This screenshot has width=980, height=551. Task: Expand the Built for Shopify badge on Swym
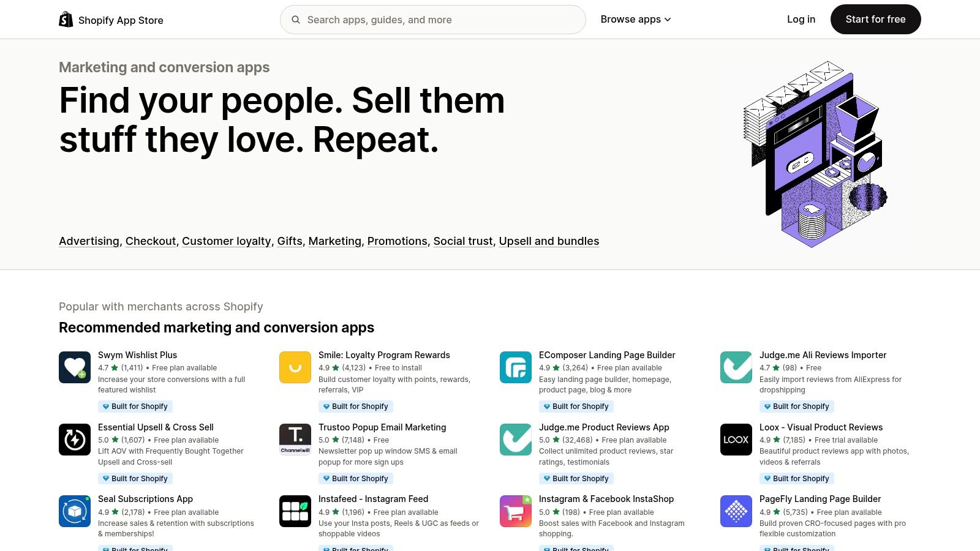(x=135, y=406)
